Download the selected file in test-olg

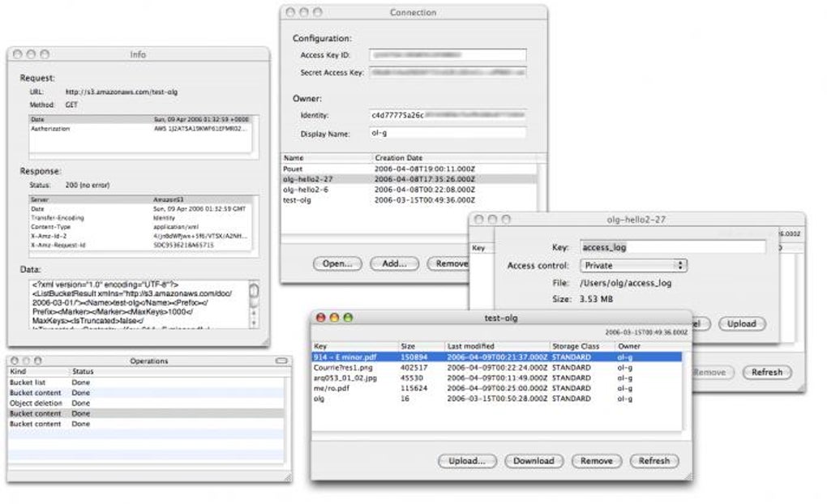(x=533, y=461)
